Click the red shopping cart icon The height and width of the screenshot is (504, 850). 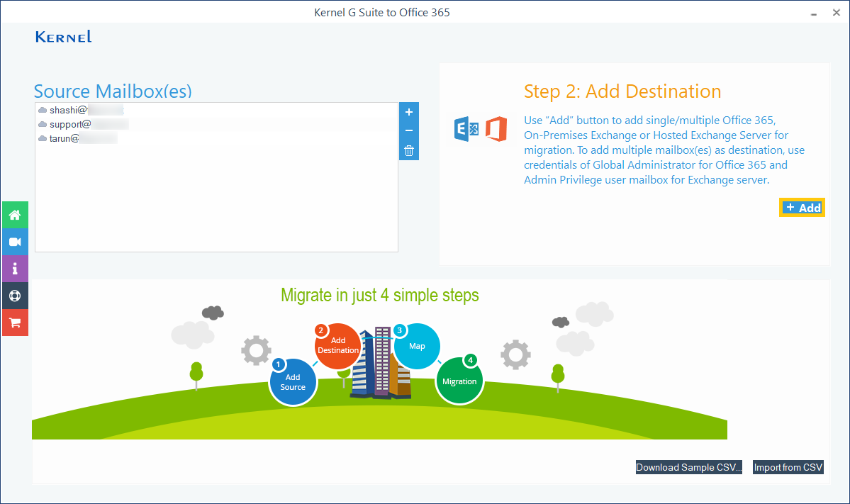pyautogui.click(x=15, y=323)
